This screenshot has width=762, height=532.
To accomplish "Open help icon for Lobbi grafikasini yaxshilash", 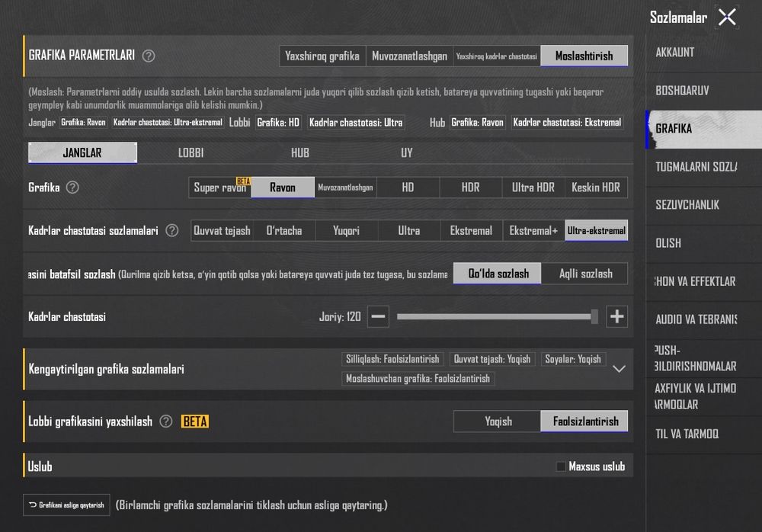I will (x=166, y=421).
